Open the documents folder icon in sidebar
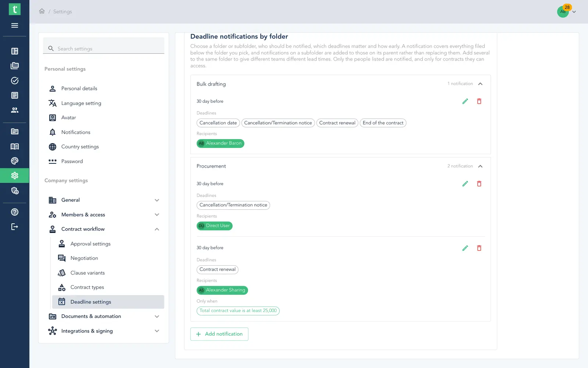This screenshot has height=368, width=588. 15,66
